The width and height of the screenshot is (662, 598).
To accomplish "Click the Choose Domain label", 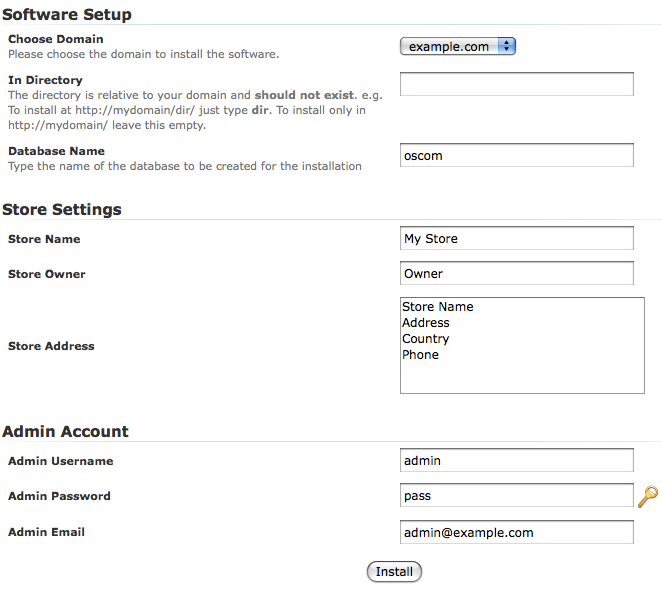I will click(56, 39).
